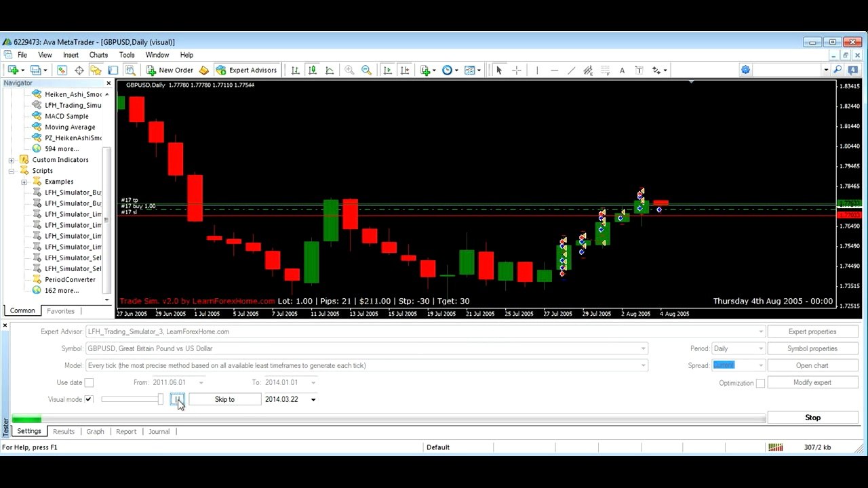Open the Tools menu
The width and height of the screenshot is (868, 488).
point(127,55)
